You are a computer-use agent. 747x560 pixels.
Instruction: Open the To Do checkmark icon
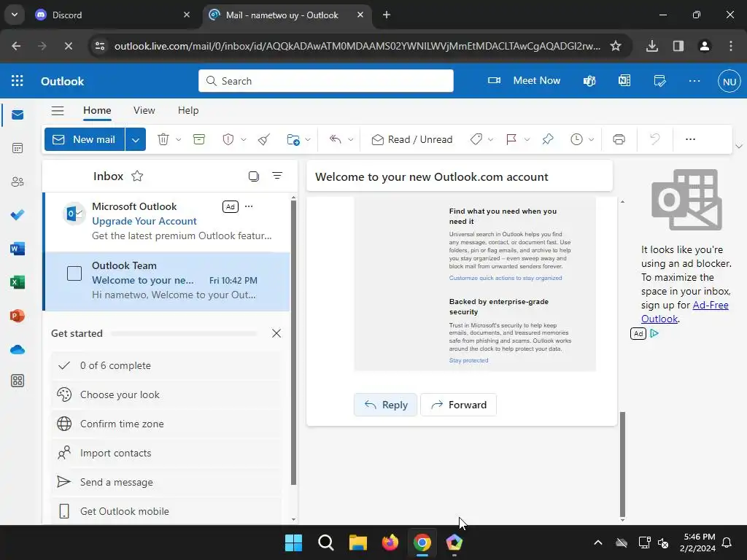click(x=18, y=215)
